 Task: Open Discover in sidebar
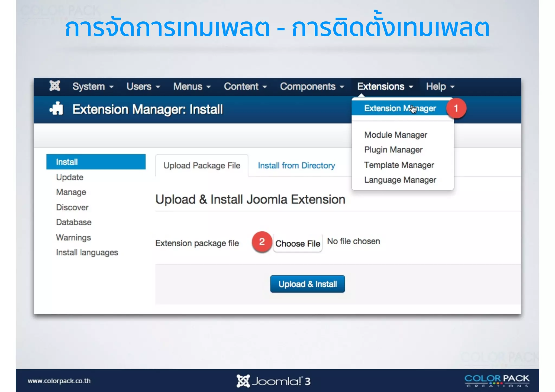72,207
